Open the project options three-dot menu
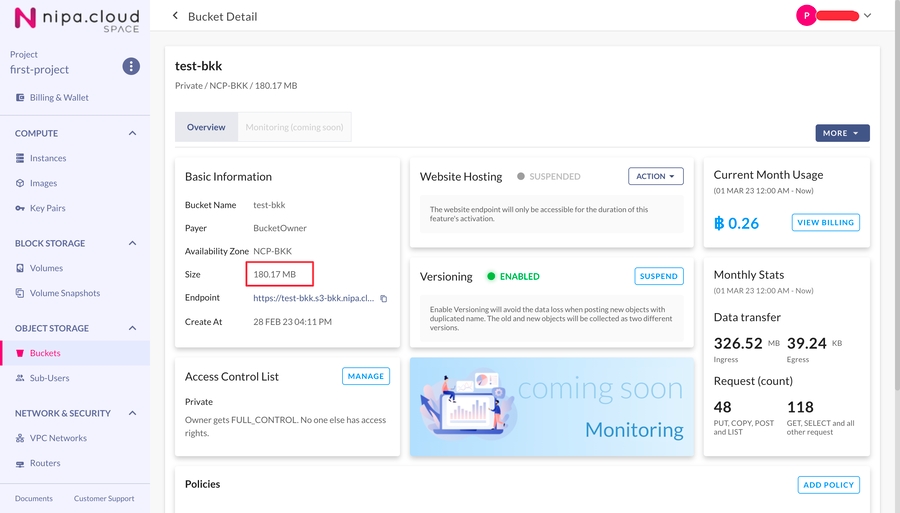This screenshot has width=900, height=513. [x=131, y=66]
